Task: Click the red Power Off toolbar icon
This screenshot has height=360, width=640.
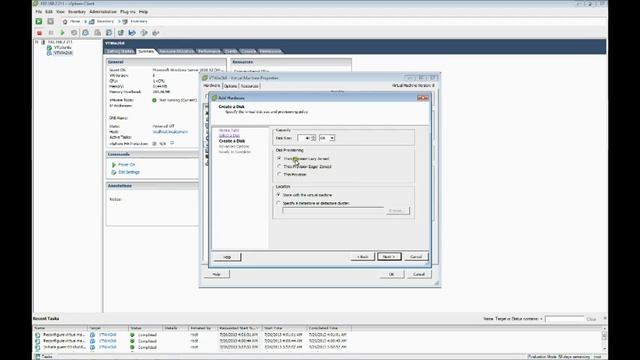Action: (x=39, y=33)
